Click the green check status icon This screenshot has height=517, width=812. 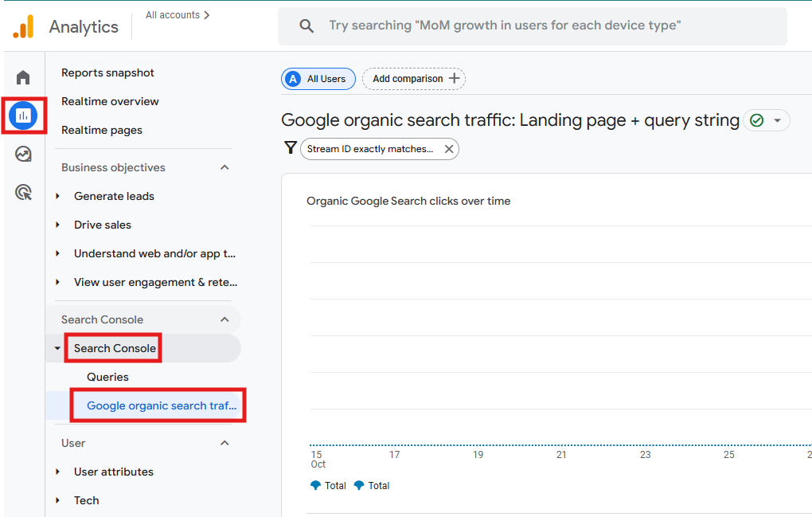click(756, 121)
